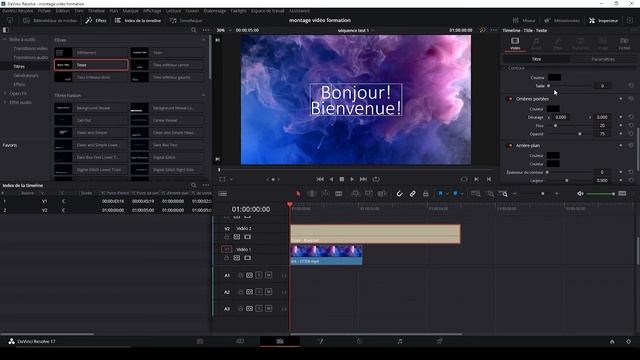
Task: Open the Assistance menu
Action: 299,11
